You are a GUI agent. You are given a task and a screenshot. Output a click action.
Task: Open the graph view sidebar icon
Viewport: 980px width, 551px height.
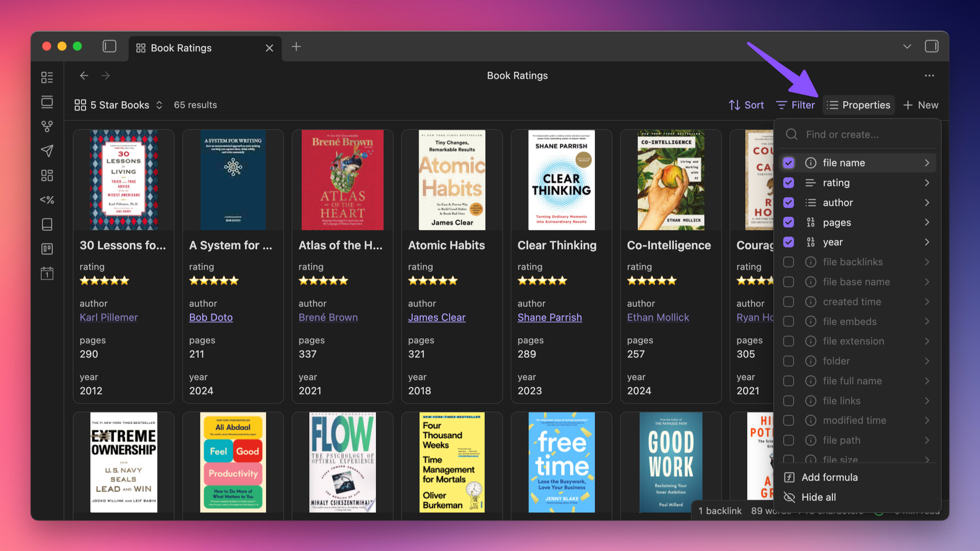click(47, 126)
